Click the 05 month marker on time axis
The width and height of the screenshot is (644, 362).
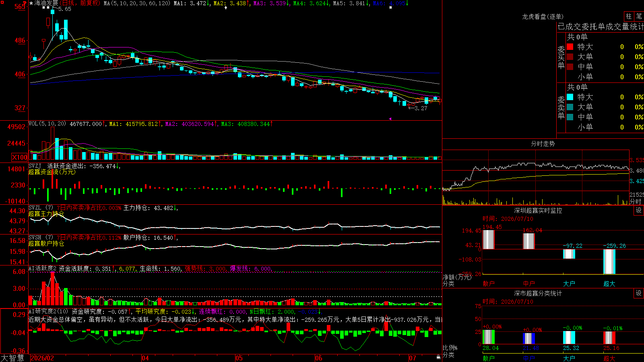239,358
